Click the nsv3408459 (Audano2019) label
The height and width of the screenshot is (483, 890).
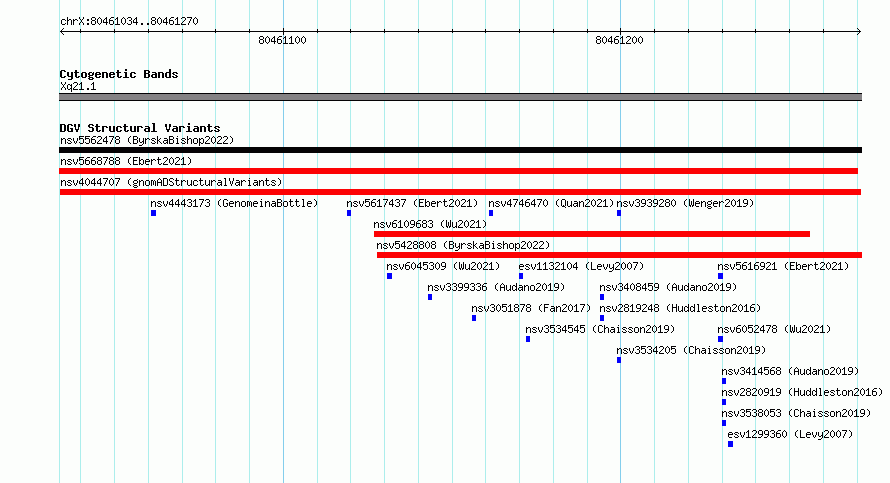(x=668, y=287)
